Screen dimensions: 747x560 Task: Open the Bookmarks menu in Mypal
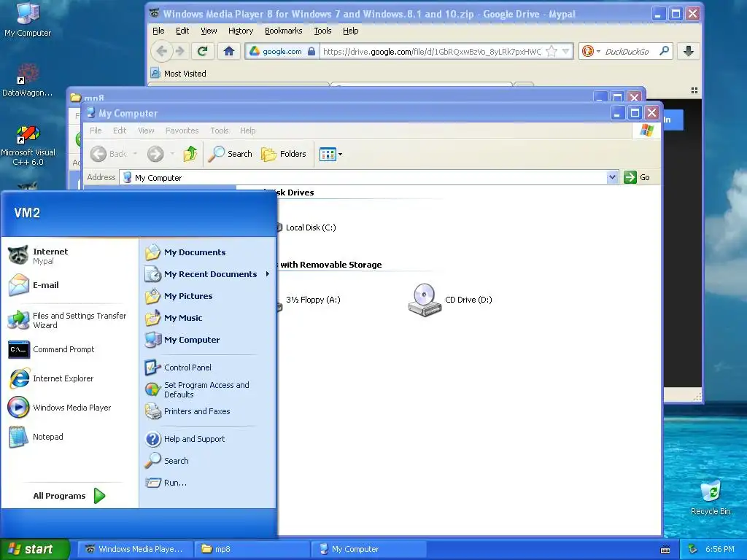[x=284, y=31]
